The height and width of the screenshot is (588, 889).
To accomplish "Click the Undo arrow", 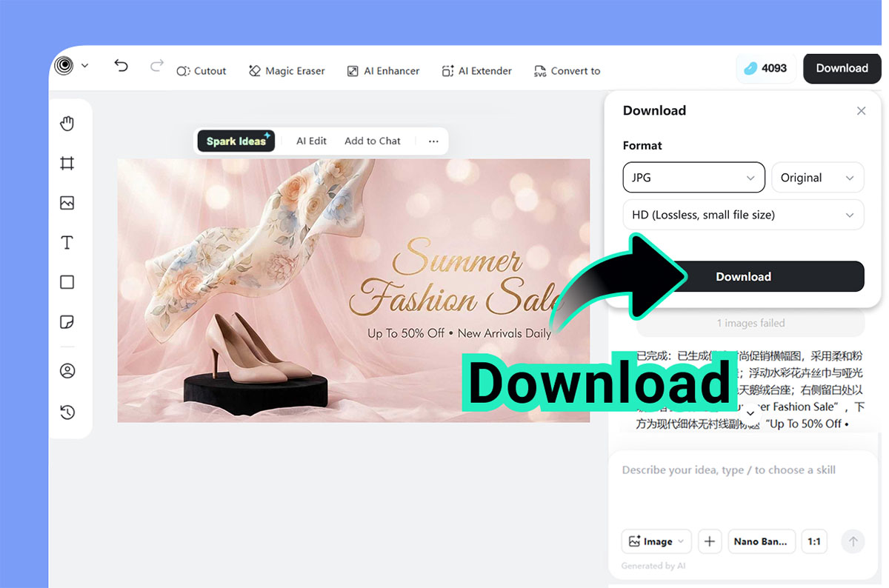I will [x=121, y=66].
